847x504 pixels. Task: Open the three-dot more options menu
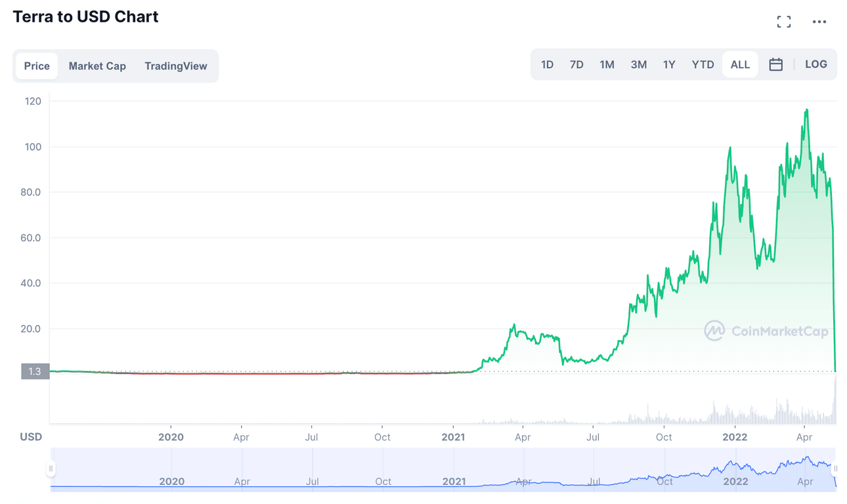(819, 22)
